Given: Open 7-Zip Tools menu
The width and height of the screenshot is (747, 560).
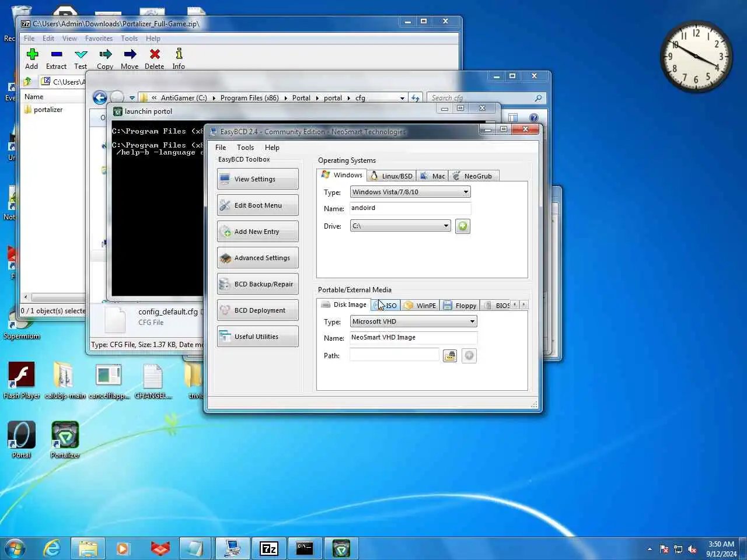Looking at the screenshot, I should pos(130,38).
